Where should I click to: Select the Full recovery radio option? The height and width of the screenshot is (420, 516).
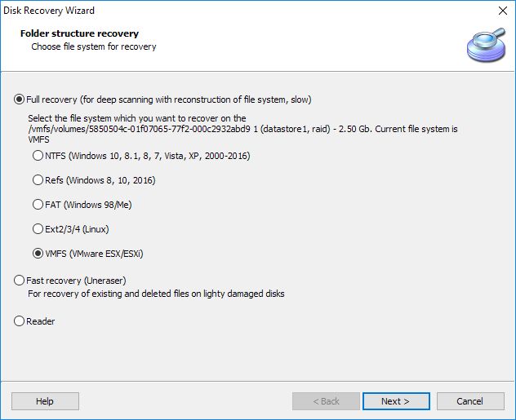click(x=162, y=99)
